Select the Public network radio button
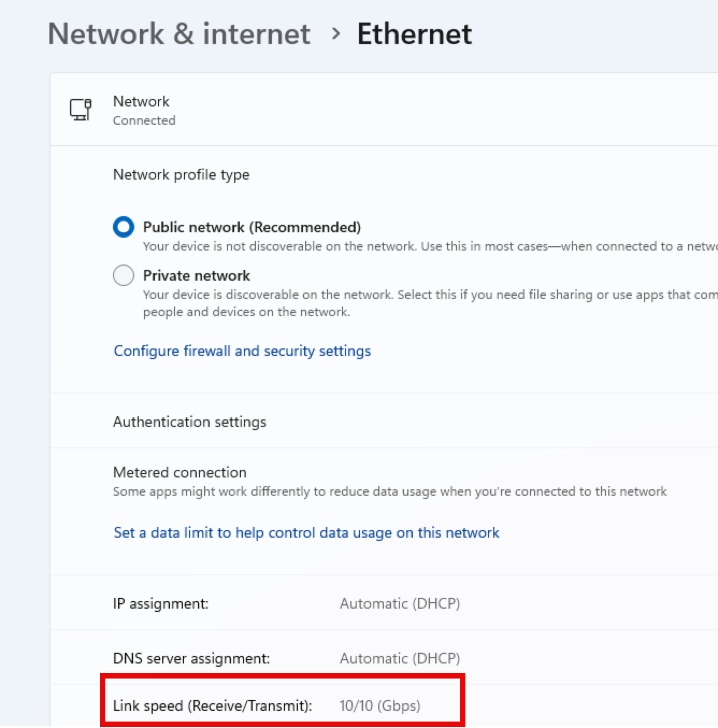This screenshot has height=728, width=718. 124,227
